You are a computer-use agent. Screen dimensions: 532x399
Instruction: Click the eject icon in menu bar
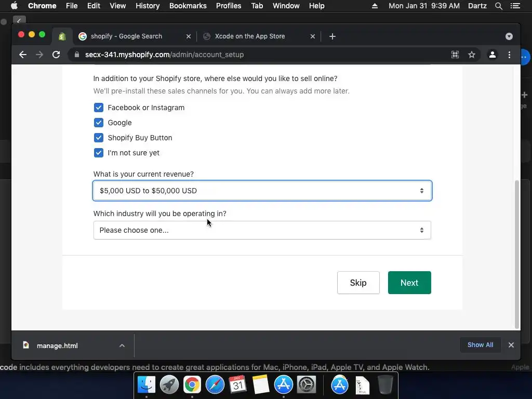coord(375,6)
